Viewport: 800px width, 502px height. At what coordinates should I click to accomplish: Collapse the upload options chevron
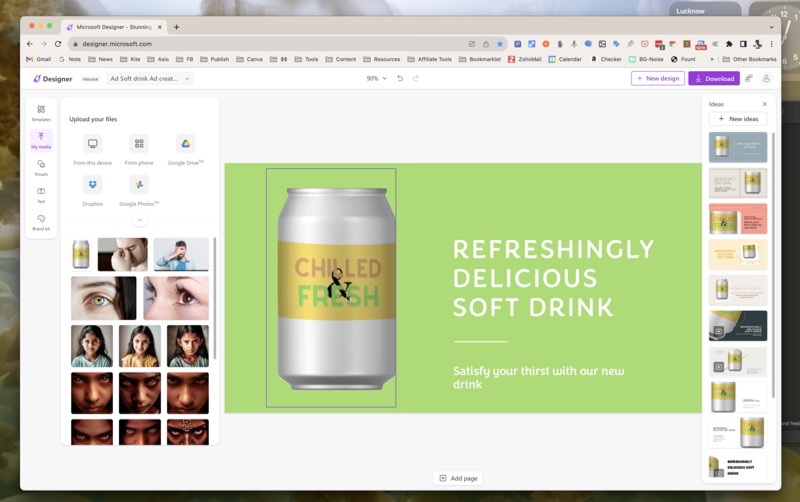[x=139, y=220]
